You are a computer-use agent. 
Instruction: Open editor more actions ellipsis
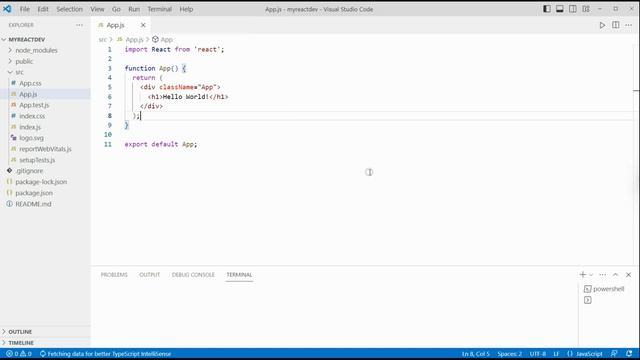tap(629, 25)
